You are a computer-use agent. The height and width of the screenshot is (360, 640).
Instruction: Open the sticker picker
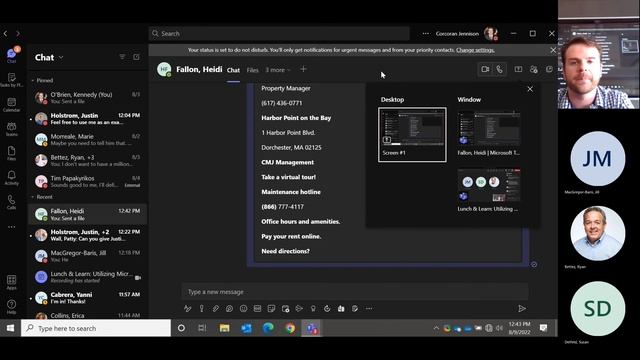click(271, 309)
